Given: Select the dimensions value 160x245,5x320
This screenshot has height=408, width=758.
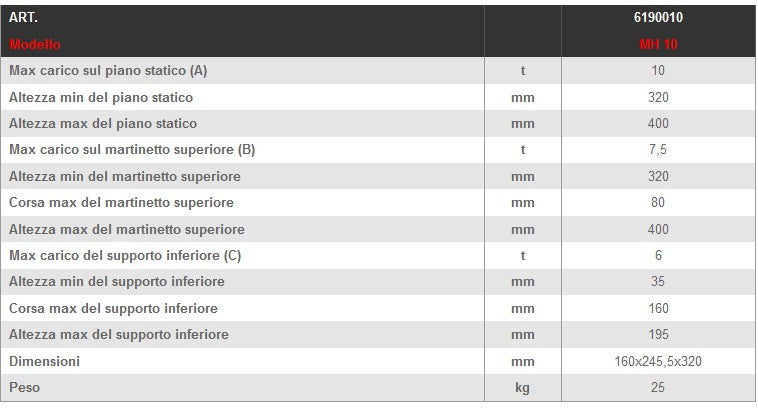Looking at the screenshot, I should pyautogui.click(x=658, y=361).
